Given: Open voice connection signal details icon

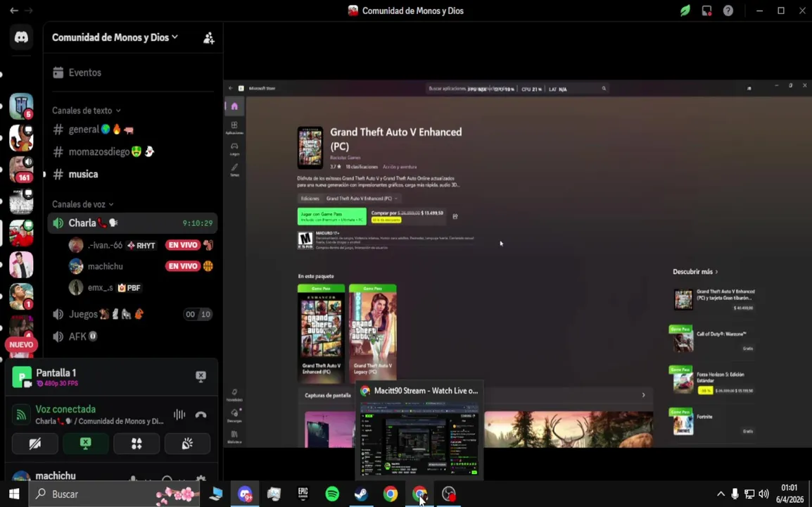Looking at the screenshot, I should 21,415.
